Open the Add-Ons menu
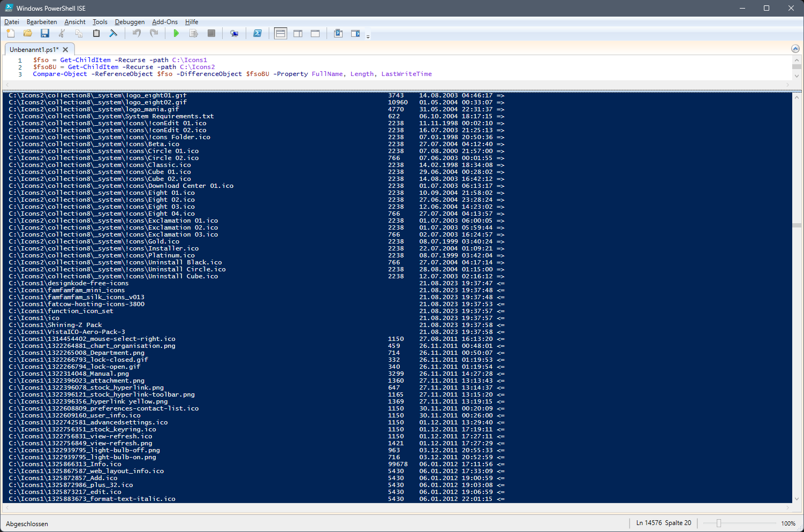Screen dimensions: 804x532 click(165, 22)
